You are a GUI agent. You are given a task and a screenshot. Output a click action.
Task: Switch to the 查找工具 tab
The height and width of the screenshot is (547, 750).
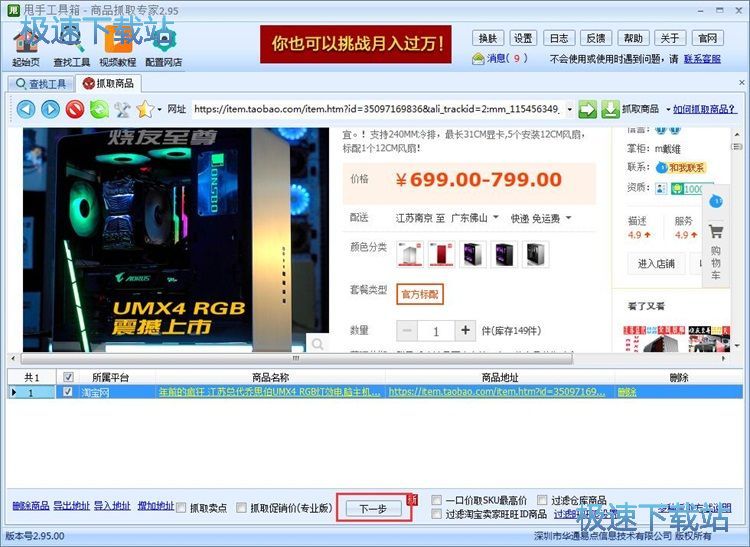tap(41, 84)
